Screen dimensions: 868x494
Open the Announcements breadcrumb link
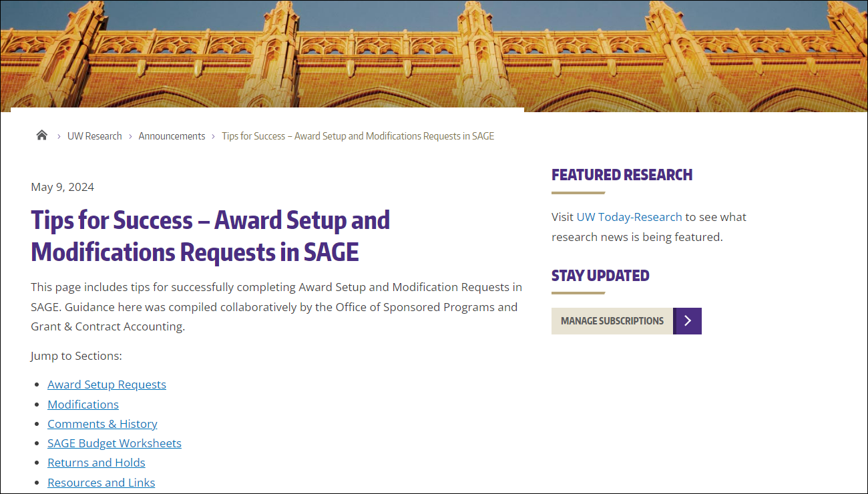tap(172, 136)
